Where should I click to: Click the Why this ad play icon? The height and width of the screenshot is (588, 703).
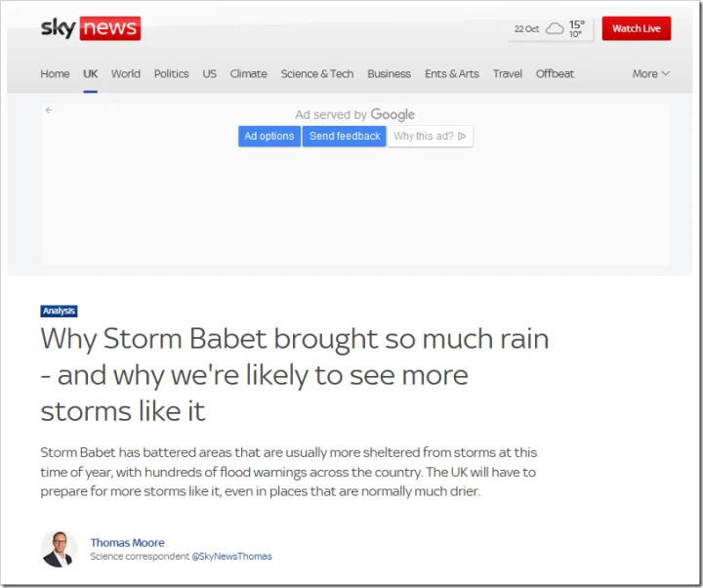tap(462, 136)
